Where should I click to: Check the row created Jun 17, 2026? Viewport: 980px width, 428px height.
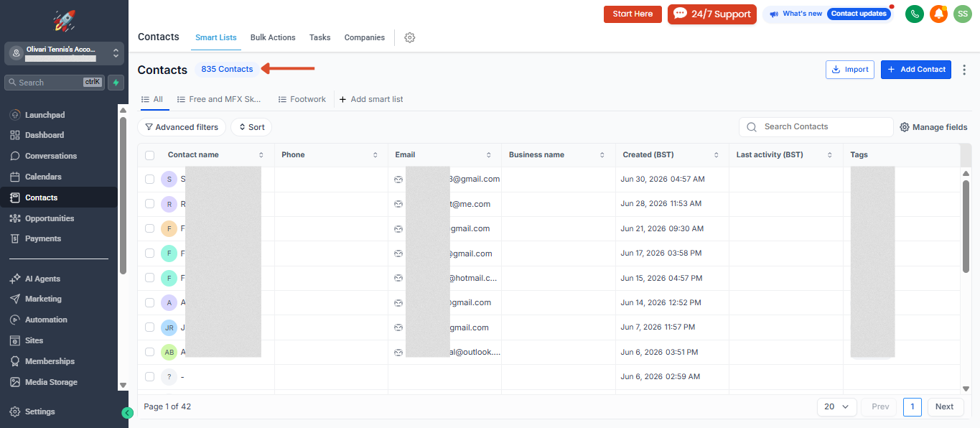(149, 253)
